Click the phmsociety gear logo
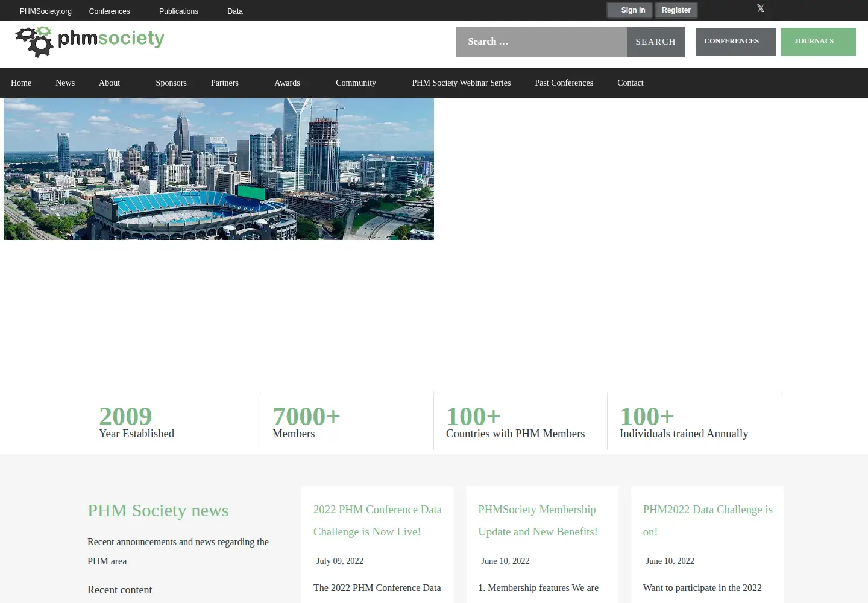This screenshot has height=603, width=868. point(90,42)
